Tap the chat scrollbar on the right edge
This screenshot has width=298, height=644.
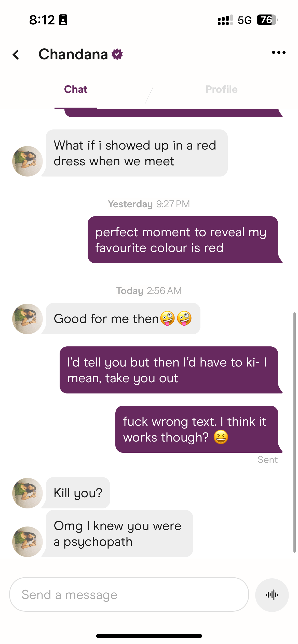[294, 432]
